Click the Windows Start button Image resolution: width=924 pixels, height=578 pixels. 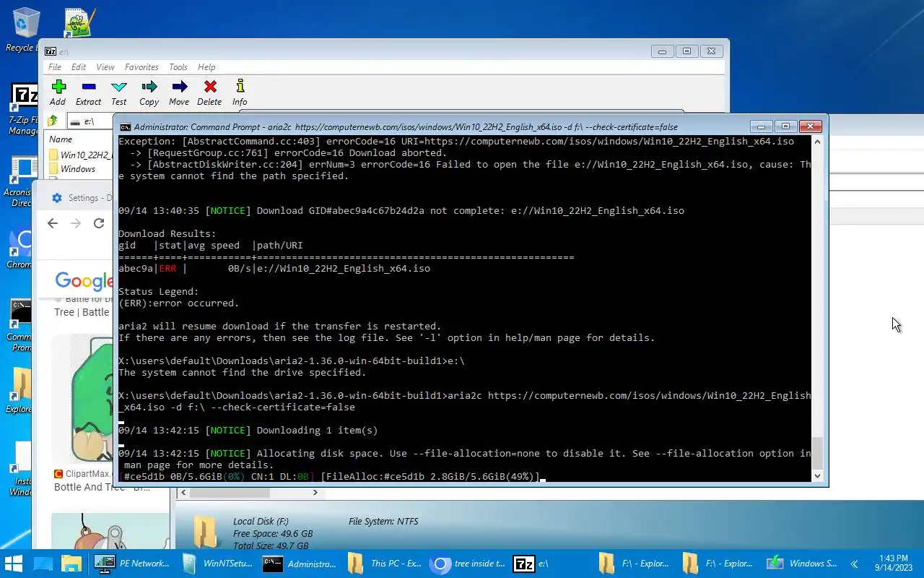[14, 564]
